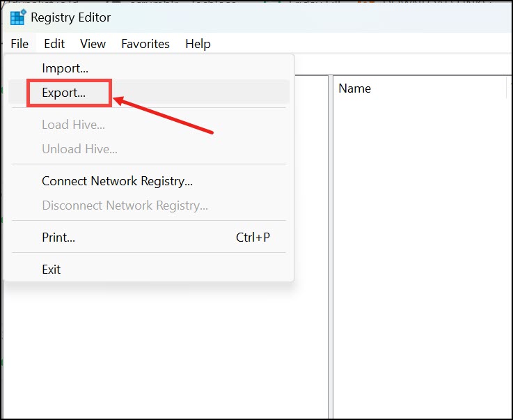Choose Exit from the File menu
Image resolution: width=513 pixels, height=420 pixels.
[x=149, y=270]
